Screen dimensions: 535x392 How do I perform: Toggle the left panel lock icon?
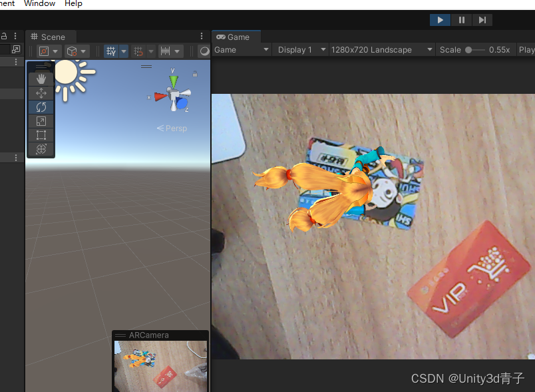point(5,36)
